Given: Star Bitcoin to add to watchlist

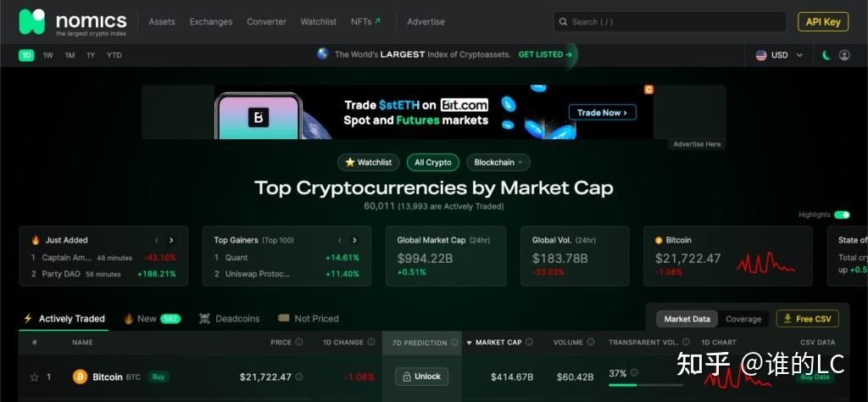Looking at the screenshot, I should click(x=34, y=377).
